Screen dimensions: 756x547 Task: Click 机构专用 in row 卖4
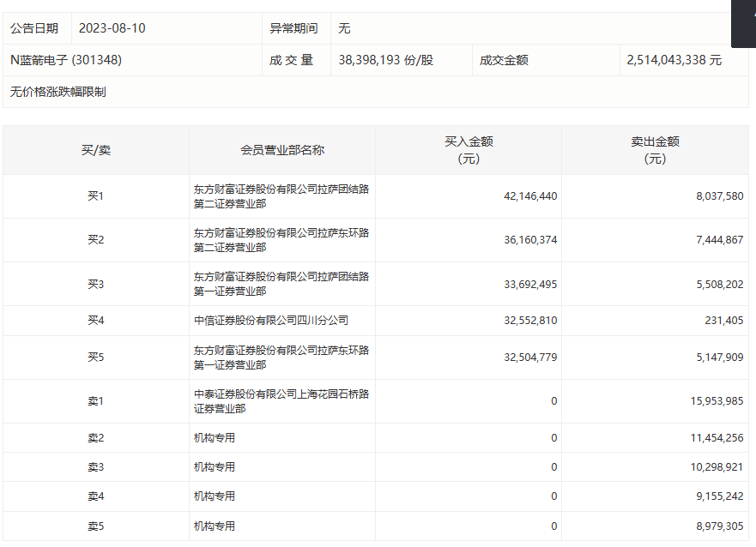(x=215, y=496)
